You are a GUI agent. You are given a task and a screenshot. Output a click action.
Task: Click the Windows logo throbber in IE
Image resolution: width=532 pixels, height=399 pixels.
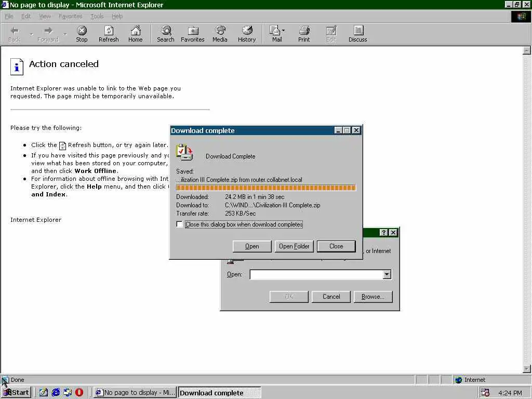[x=521, y=16]
